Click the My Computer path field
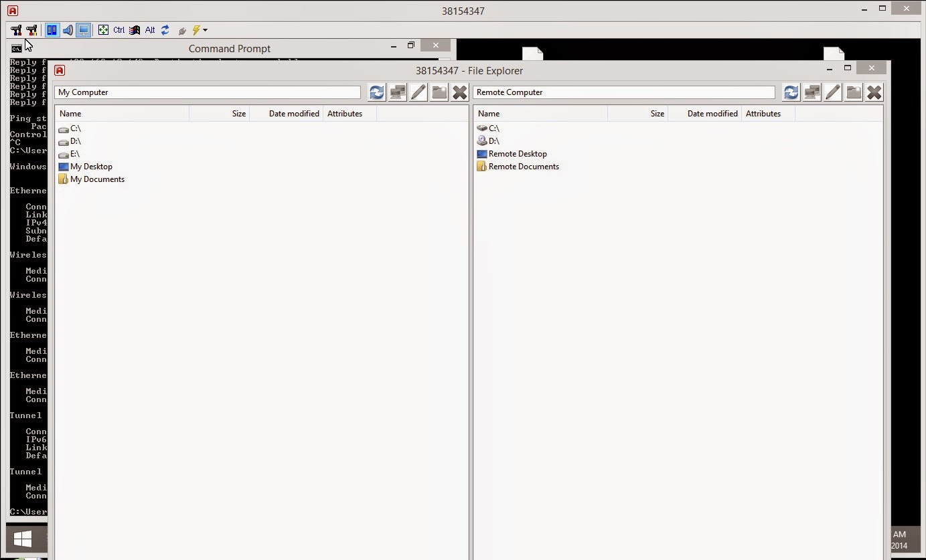 coord(208,92)
